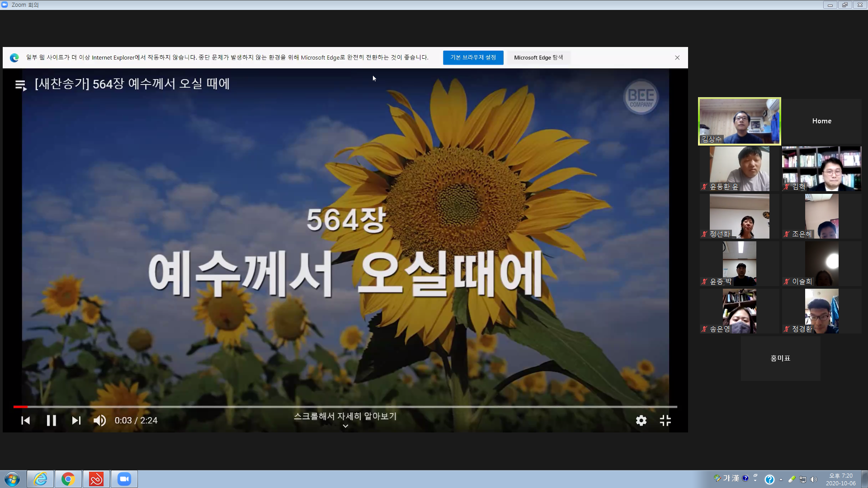The width and height of the screenshot is (868, 488).
Task: Skip to the next video
Action: pyautogui.click(x=76, y=421)
